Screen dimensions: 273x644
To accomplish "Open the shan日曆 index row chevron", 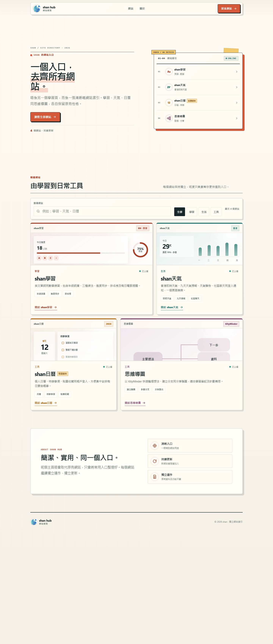I will pyautogui.click(x=236, y=103).
